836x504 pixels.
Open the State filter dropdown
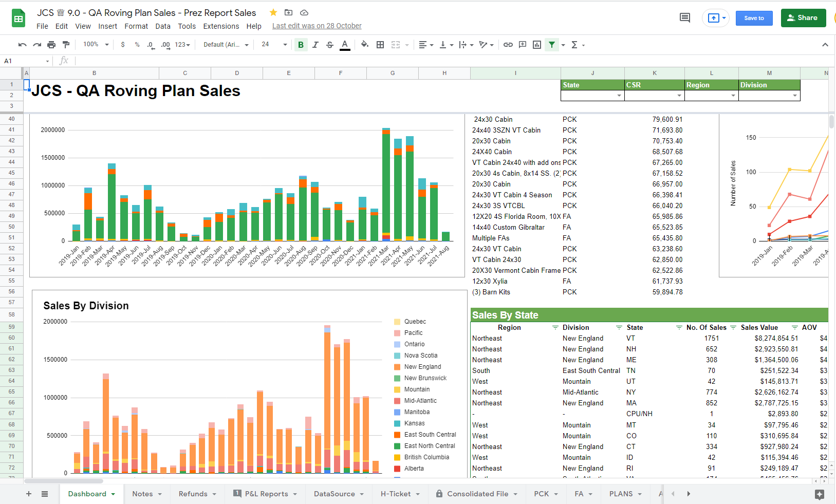tap(619, 96)
